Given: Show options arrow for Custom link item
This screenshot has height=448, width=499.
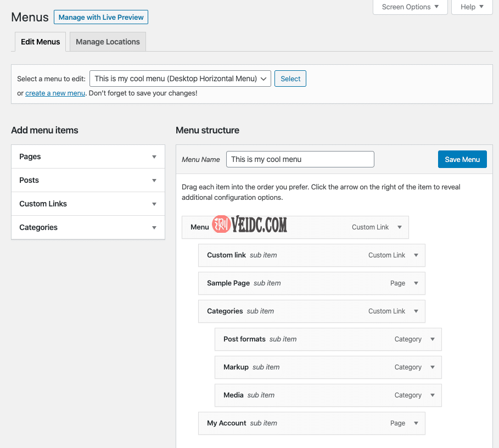Looking at the screenshot, I should [416, 255].
